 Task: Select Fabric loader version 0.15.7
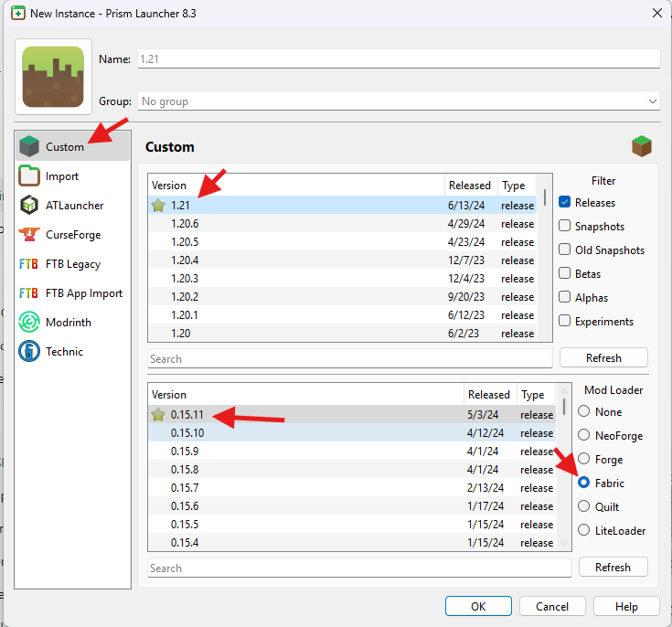point(352,488)
